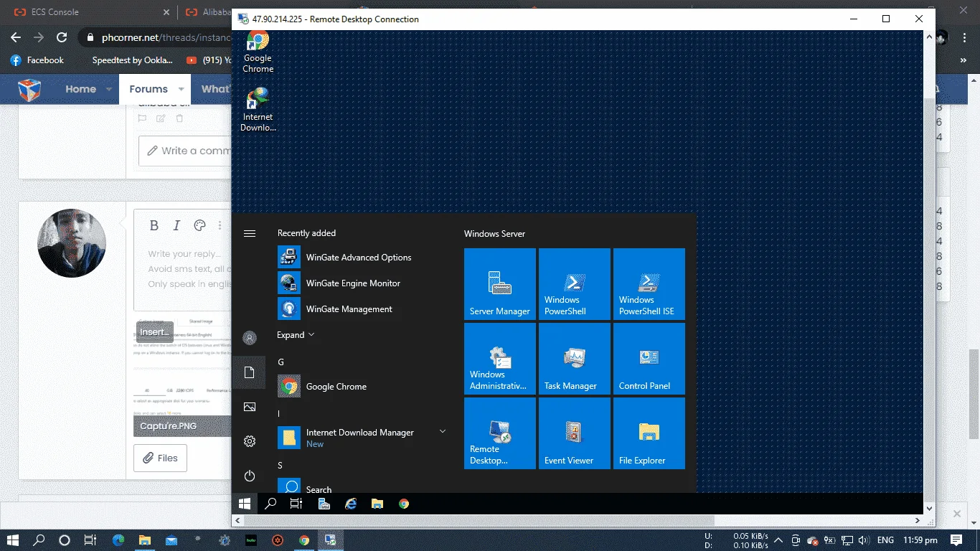Open the Home navigation item
This screenshot has height=551, width=980.
(80, 89)
